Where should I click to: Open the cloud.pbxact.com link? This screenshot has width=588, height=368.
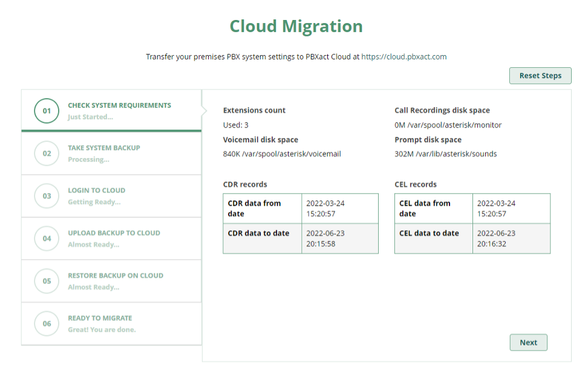click(404, 57)
